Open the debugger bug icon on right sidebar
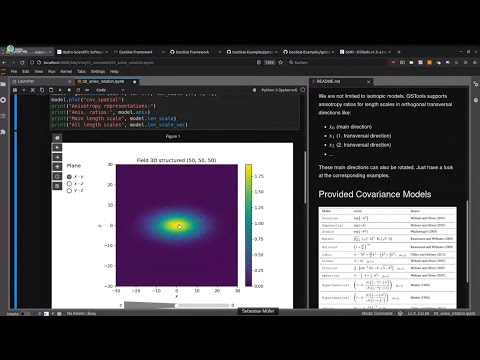The width and height of the screenshot is (480, 360). (x=476, y=100)
